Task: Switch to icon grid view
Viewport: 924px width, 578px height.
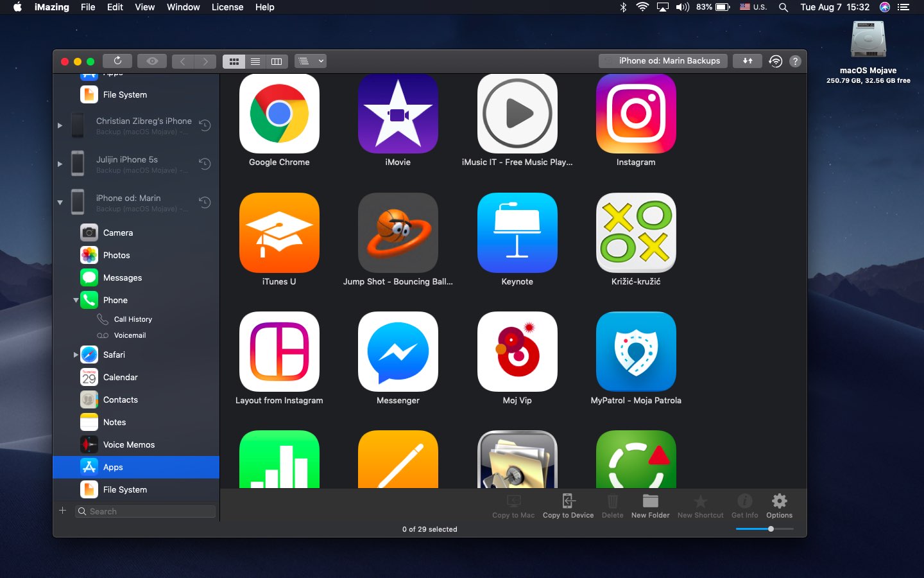Action: (x=234, y=62)
